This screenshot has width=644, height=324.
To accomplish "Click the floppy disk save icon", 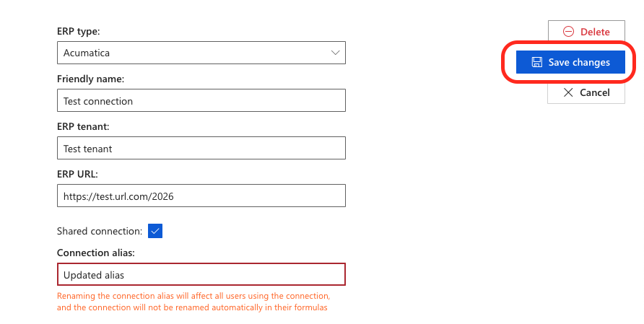I will [537, 62].
